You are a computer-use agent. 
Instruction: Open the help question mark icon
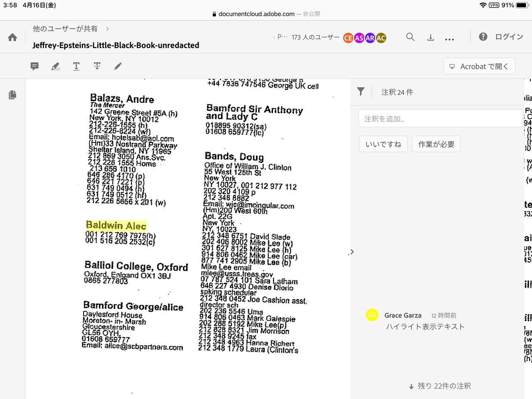pos(483,37)
